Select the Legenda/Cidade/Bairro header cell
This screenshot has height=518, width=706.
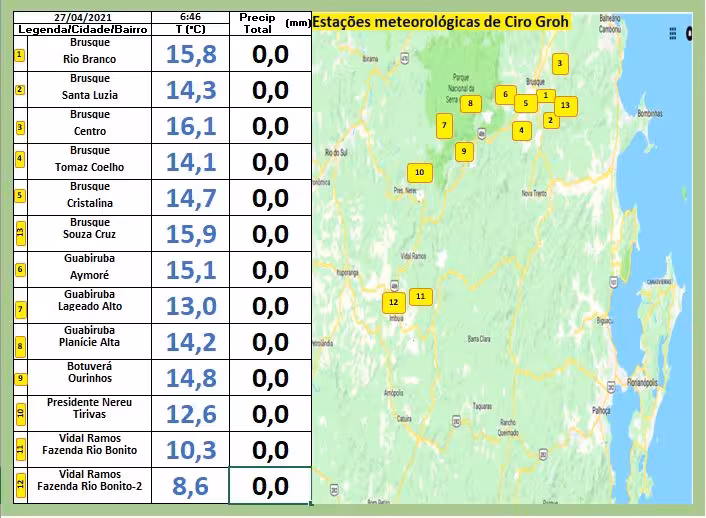click(x=83, y=30)
